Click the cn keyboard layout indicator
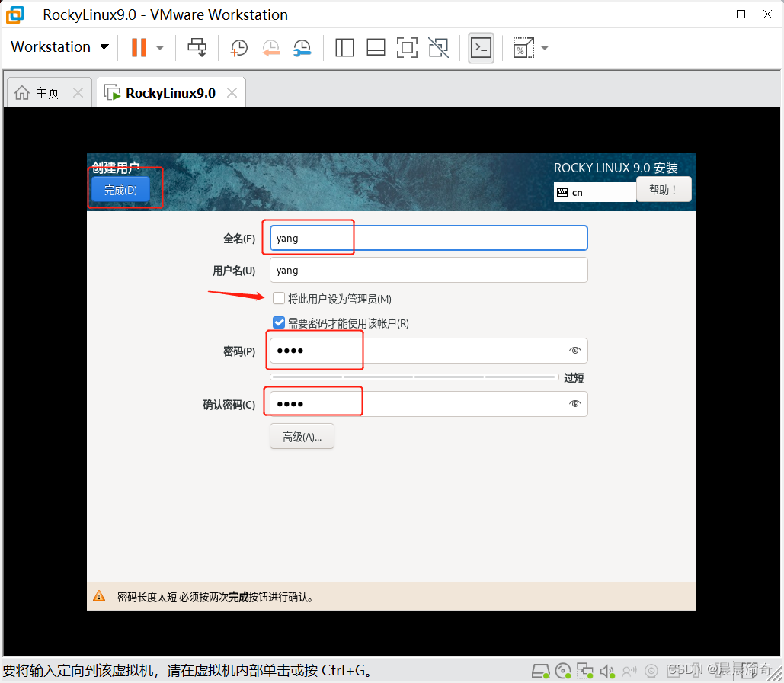 point(595,192)
